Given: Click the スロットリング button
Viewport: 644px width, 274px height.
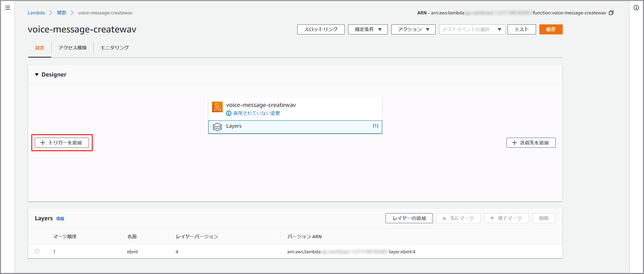Looking at the screenshot, I should coord(321,29).
